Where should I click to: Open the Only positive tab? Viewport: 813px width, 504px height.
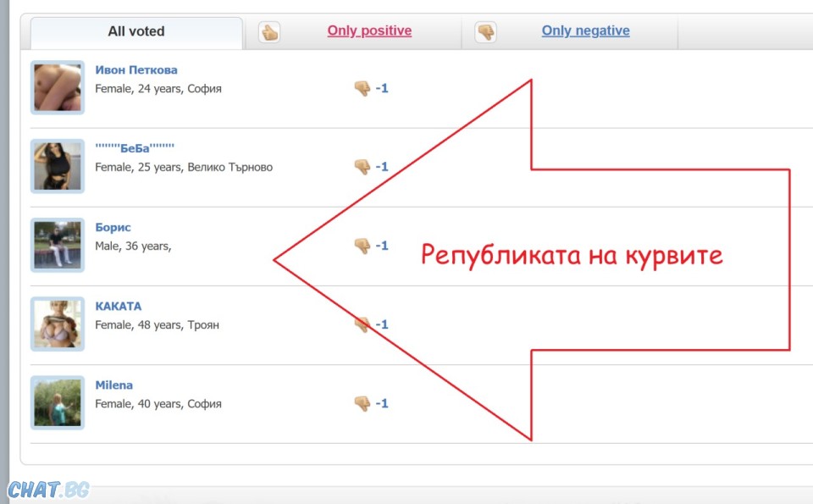coord(369,31)
